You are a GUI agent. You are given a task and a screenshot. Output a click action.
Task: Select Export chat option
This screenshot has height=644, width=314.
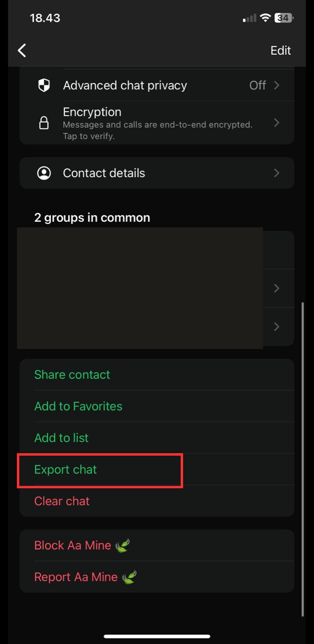66,470
